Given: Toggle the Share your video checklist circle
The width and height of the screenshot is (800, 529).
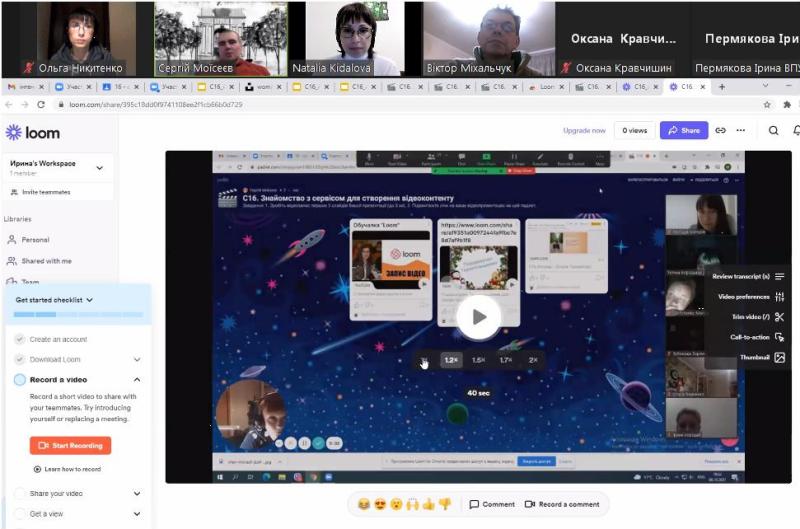Looking at the screenshot, I should pyautogui.click(x=20, y=494).
